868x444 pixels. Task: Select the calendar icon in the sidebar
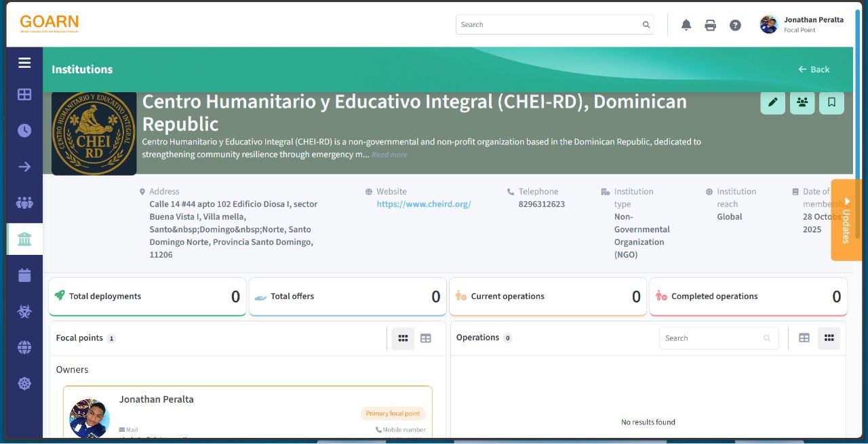click(x=24, y=275)
